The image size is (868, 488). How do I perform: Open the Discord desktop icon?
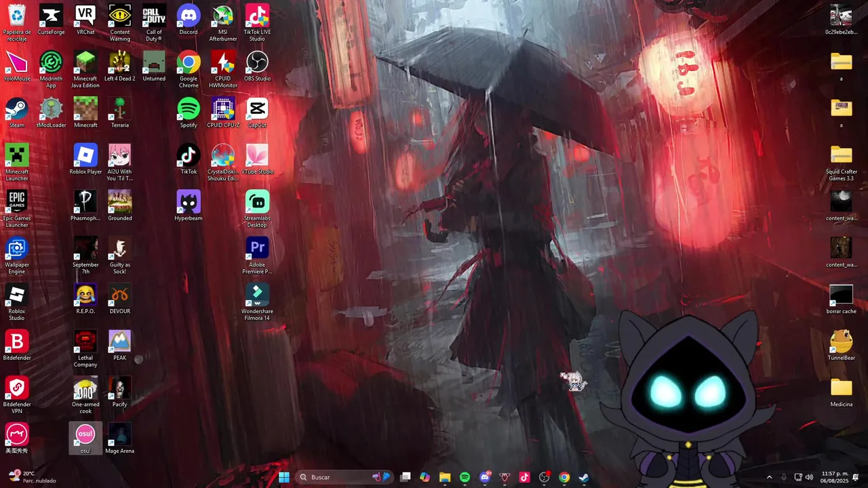189,20
